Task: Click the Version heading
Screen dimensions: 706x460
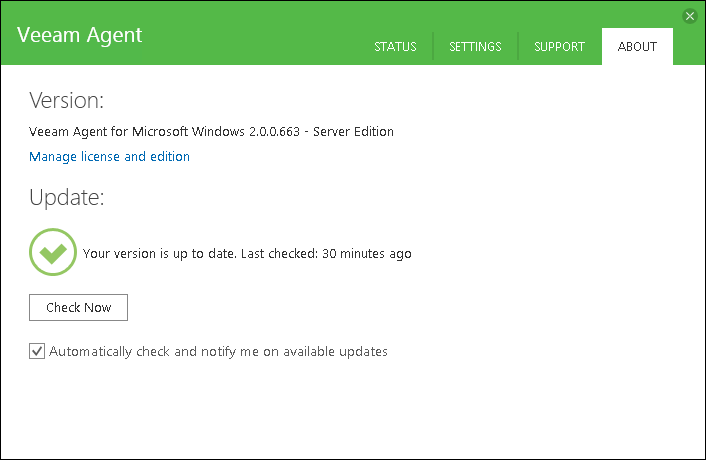Action: coord(67,101)
